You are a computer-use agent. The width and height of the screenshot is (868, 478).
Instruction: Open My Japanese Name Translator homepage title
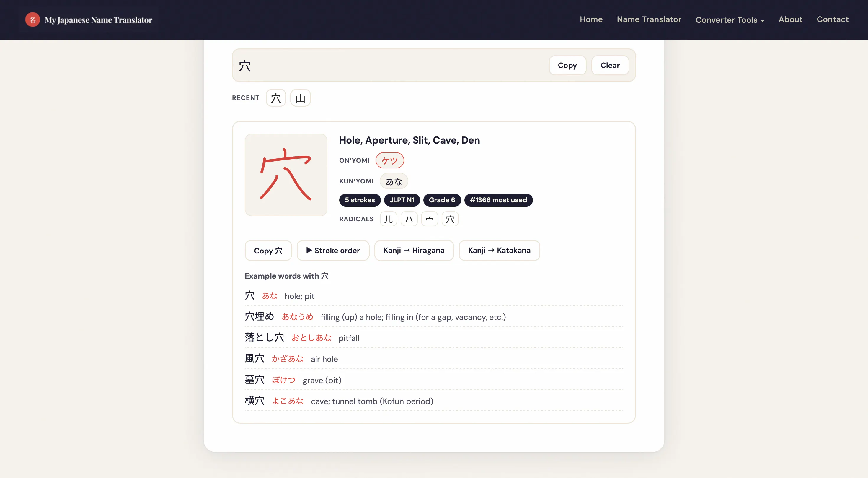(x=98, y=20)
